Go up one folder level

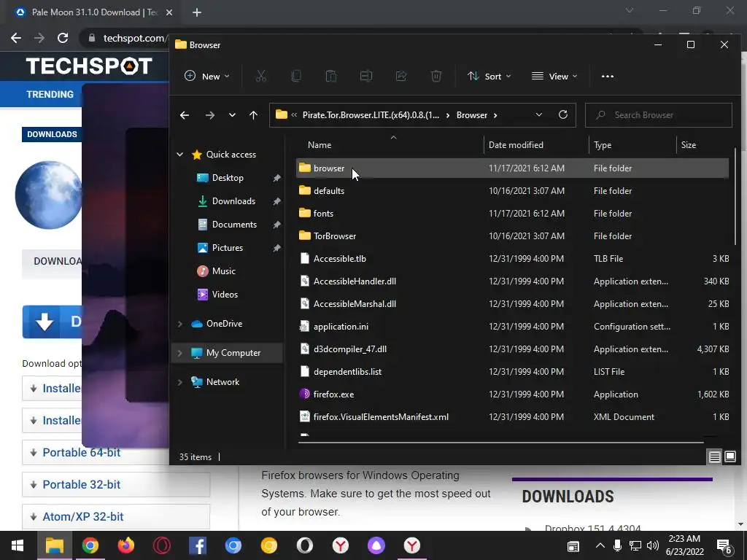[253, 115]
